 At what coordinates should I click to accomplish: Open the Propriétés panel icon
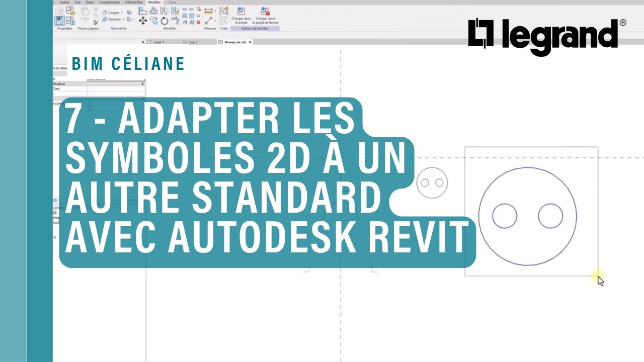click(60, 20)
